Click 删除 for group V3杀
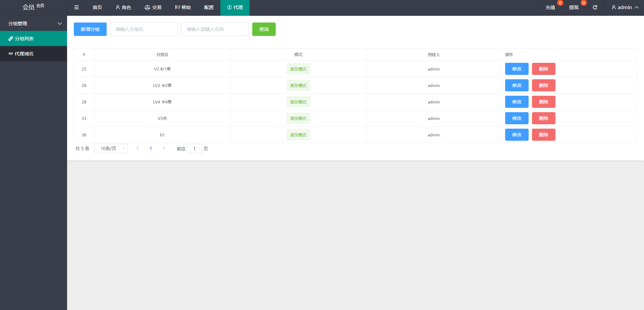 coord(544,118)
